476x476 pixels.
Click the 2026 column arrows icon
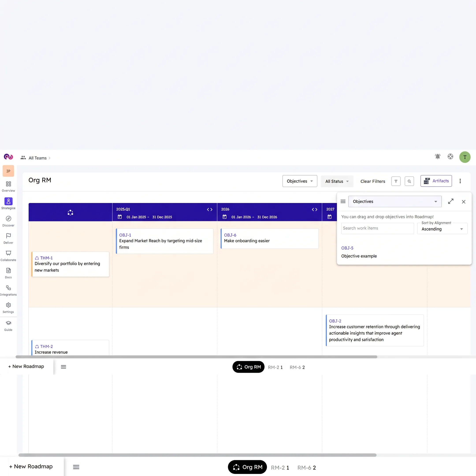point(314,209)
